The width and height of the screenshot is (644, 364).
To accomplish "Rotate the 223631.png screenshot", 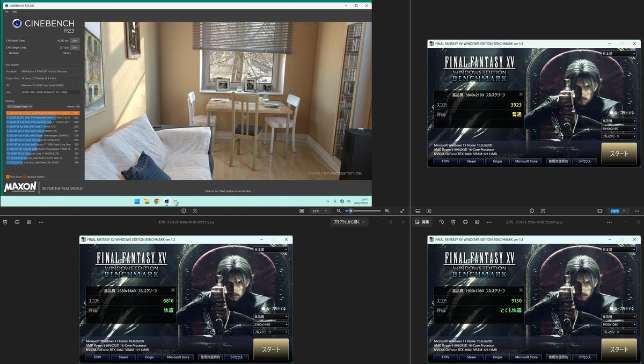I will click(441, 222).
